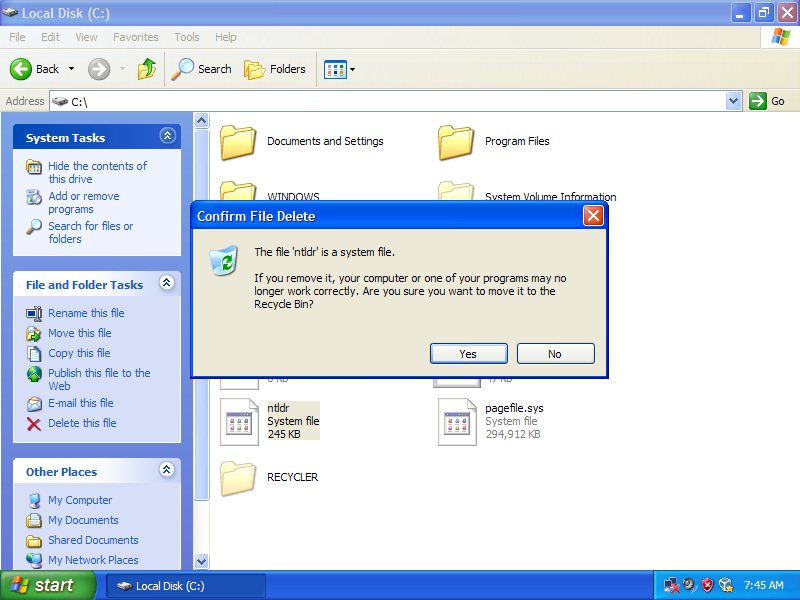Open My Computer from Other Places
The image size is (800, 600).
coord(80,500)
